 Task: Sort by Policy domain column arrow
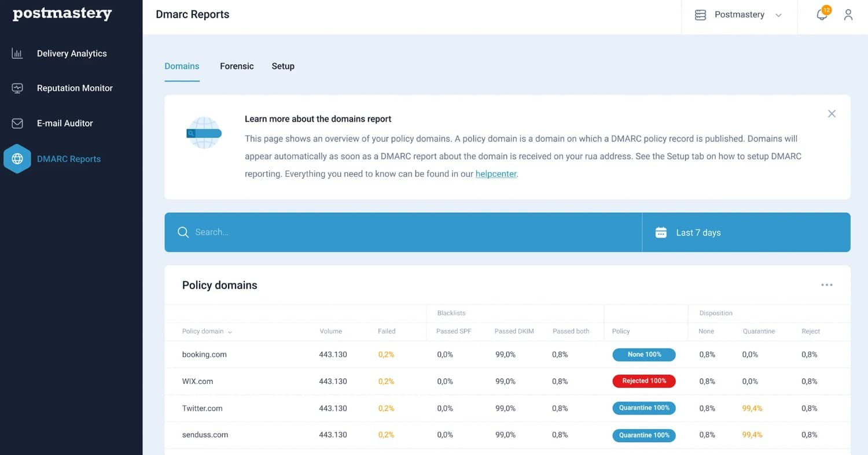230,332
